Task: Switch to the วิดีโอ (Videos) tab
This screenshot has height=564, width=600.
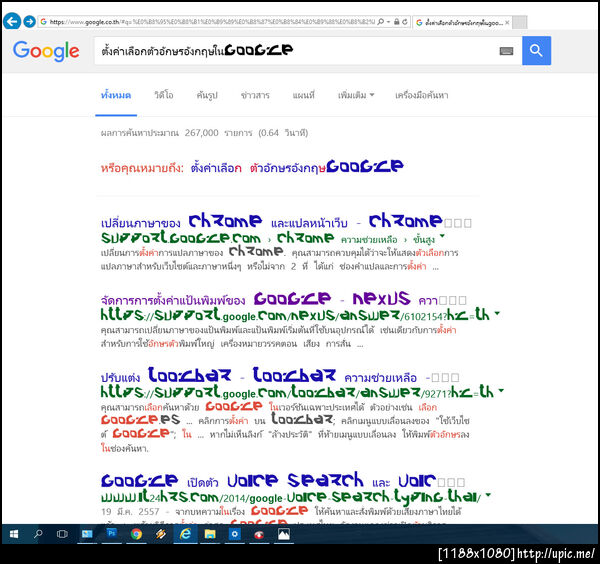Action: point(164,95)
